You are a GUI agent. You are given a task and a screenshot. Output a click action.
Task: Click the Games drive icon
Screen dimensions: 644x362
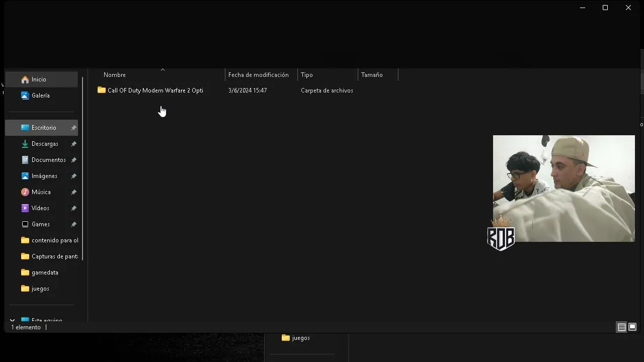click(x=25, y=224)
